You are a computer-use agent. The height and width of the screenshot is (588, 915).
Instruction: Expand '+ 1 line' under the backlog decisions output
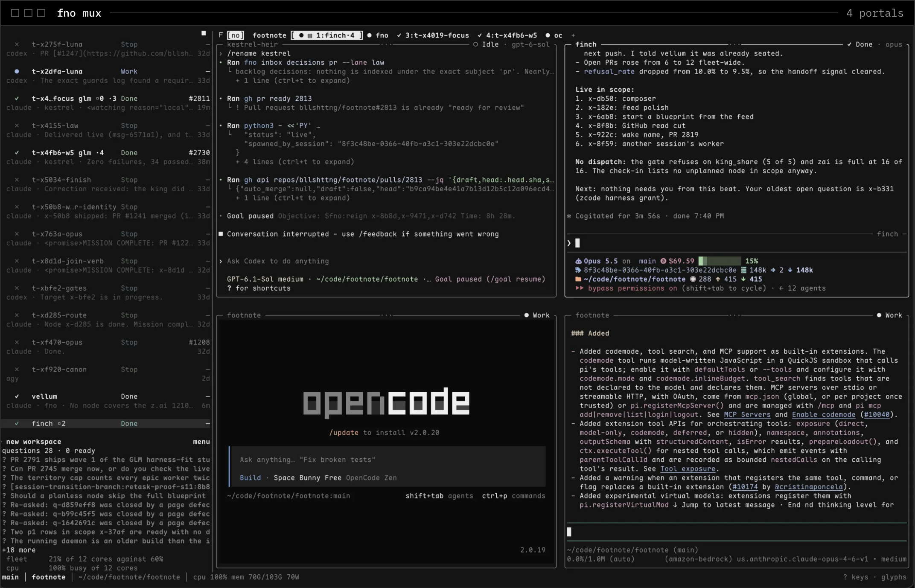pos(292,81)
